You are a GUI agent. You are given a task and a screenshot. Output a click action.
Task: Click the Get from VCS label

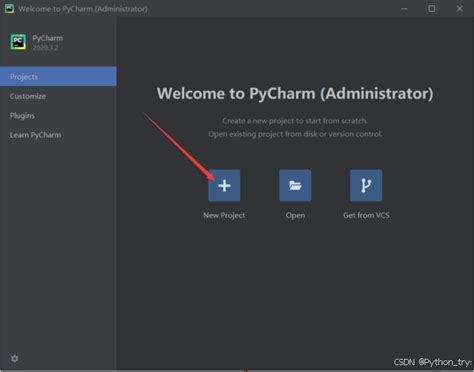point(366,215)
